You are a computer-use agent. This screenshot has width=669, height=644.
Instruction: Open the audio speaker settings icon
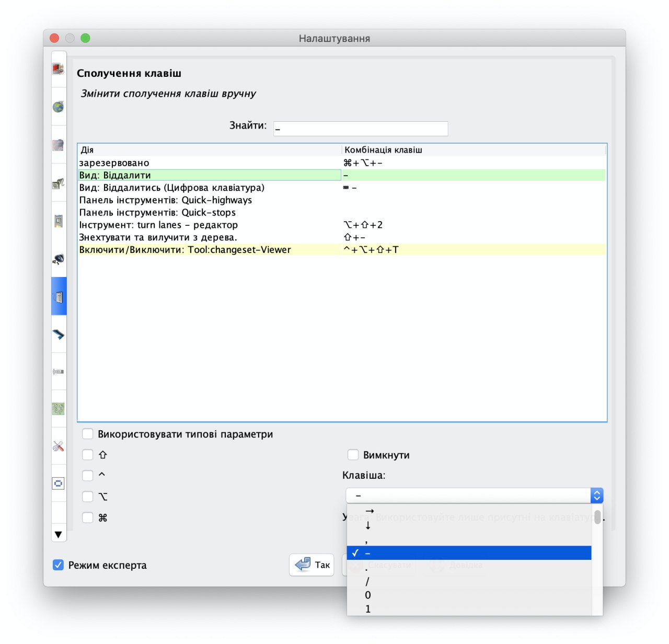click(x=58, y=259)
